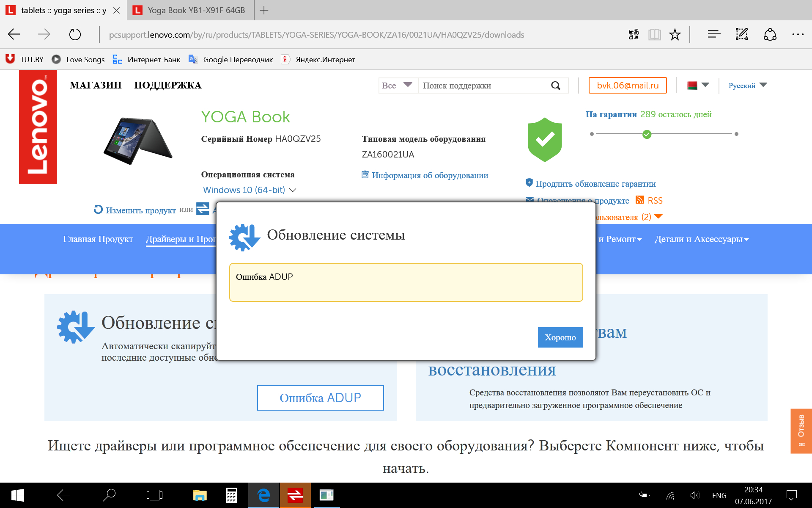Click the browser forward arrow
The height and width of the screenshot is (508, 812).
pyautogui.click(x=44, y=34)
